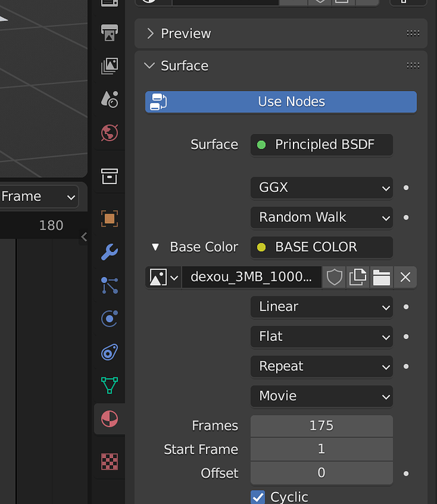Click the Start Frame value field
Screen dimensions: 437x504
coord(322,449)
